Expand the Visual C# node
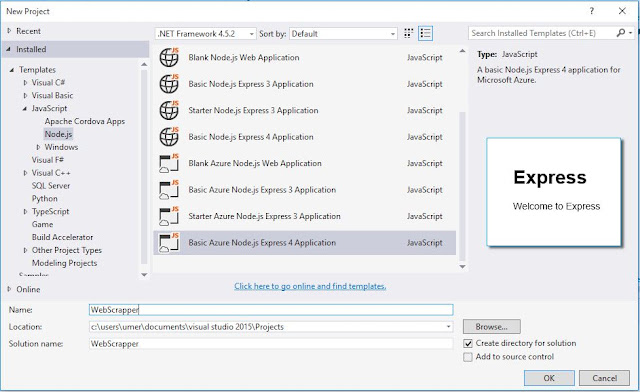The width and height of the screenshot is (640, 392). tap(25, 82)
